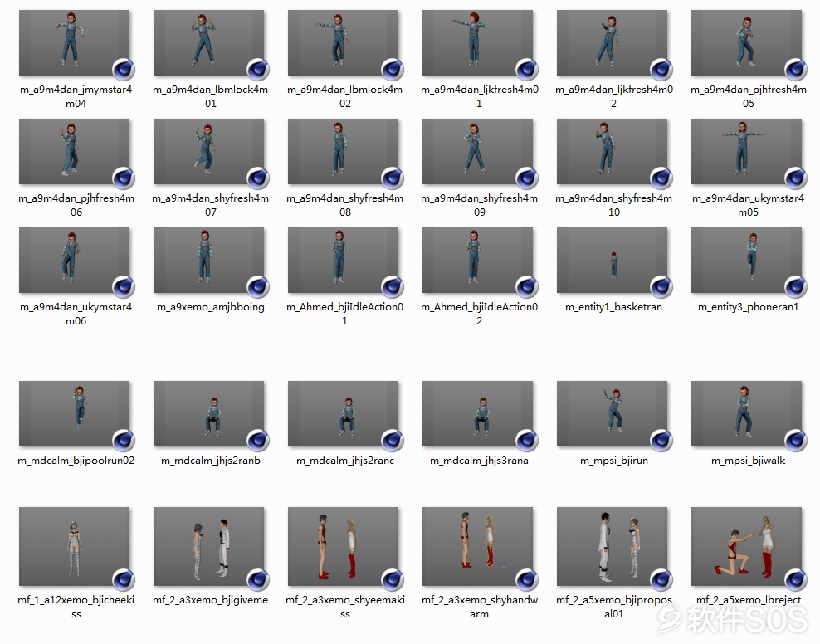Click Cinema 4D badge on m_mdcalm_jhjs2ranb
This screenshot has height=644, width=820.
pos(258,441)
